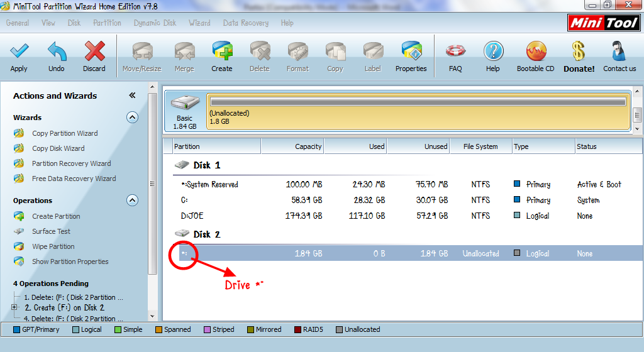Select the Basic 1.84 GB disk icon
This screenshot has width=644, height=352.
pyautogui.click(x=185, y=111)
